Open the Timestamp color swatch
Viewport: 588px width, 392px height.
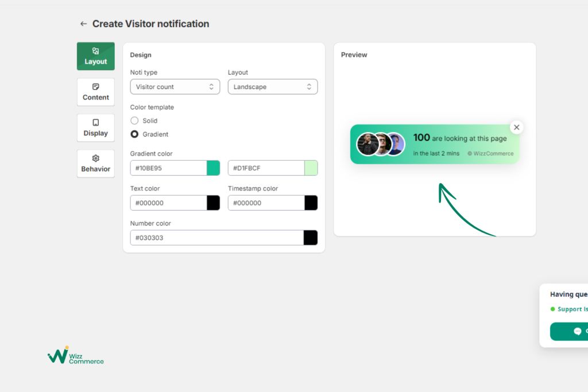pos(311,203)
